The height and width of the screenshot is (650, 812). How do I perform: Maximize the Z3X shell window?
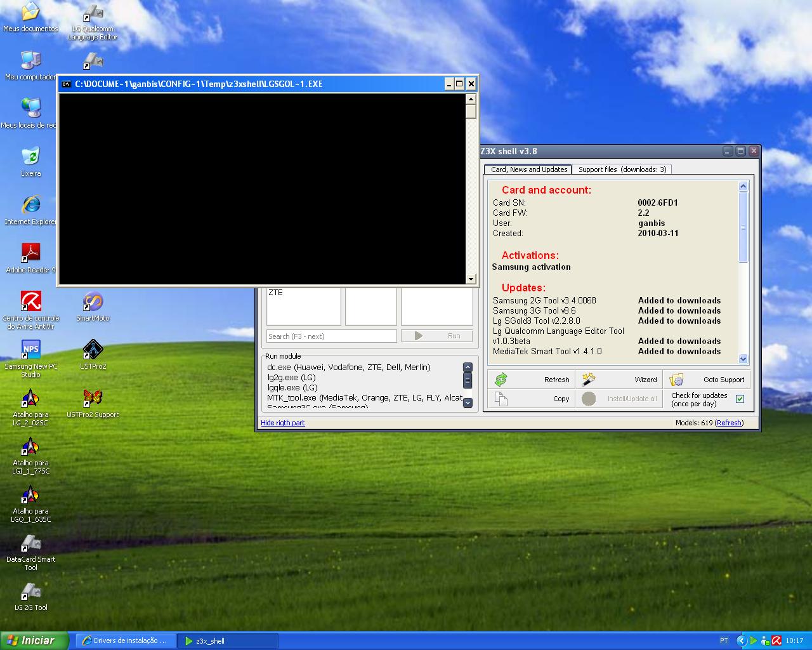[x=740, y=151]
